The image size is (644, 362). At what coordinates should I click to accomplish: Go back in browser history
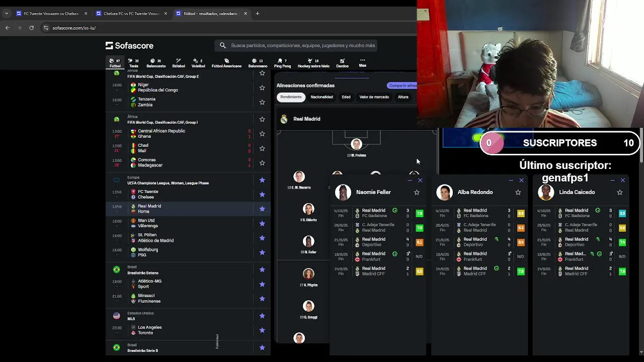[x=8, y=28]
